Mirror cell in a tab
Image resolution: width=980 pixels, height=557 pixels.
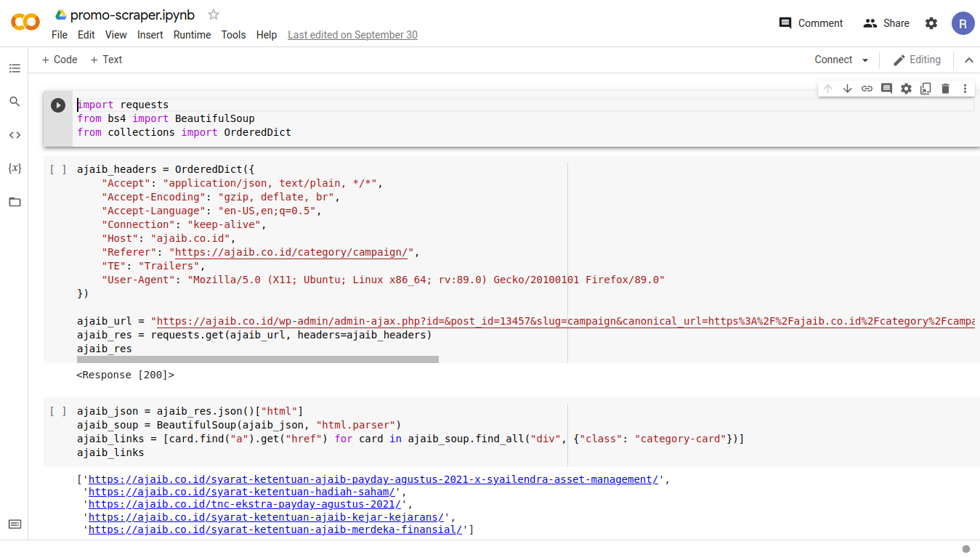[x=926, y=89]
